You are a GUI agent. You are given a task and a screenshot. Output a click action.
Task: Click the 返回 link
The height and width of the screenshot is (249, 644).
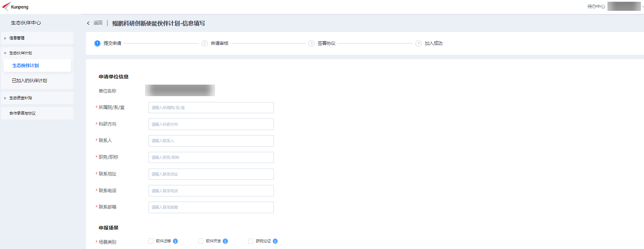[98, 23]
